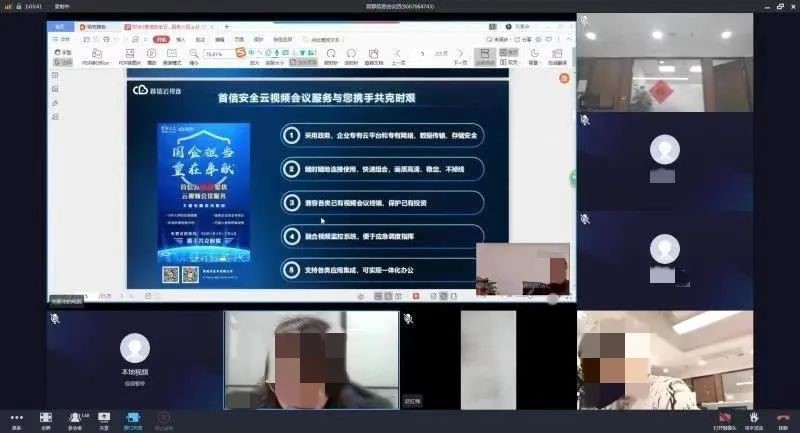
Task: Click the search box in WPS menu bar
Action: coord(322,40)
